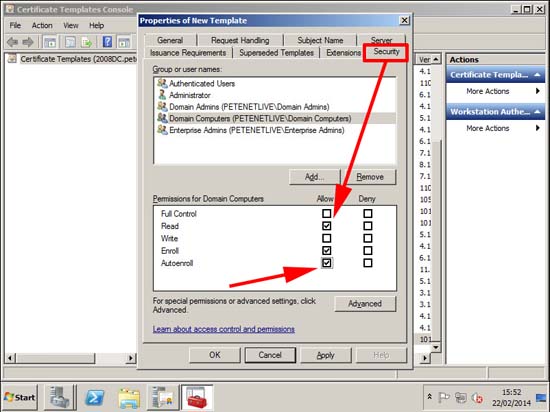Click OK in the Properties dialog

215,355
